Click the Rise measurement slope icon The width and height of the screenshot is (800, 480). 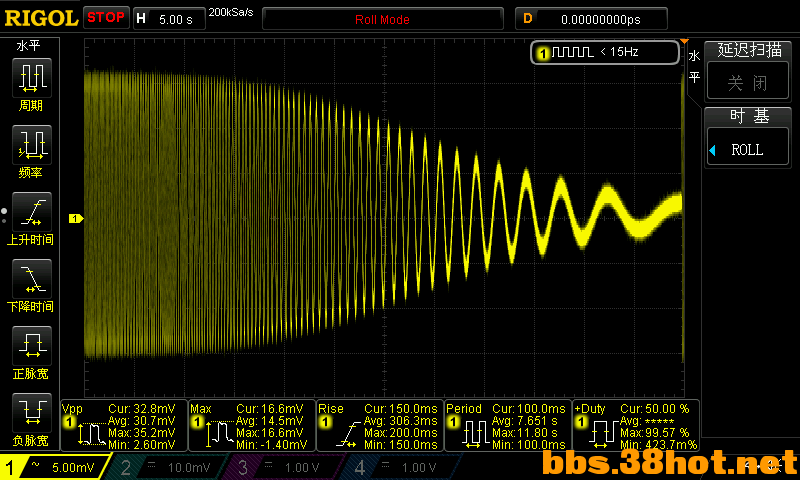pyautogui.click(x=348, y=434)
